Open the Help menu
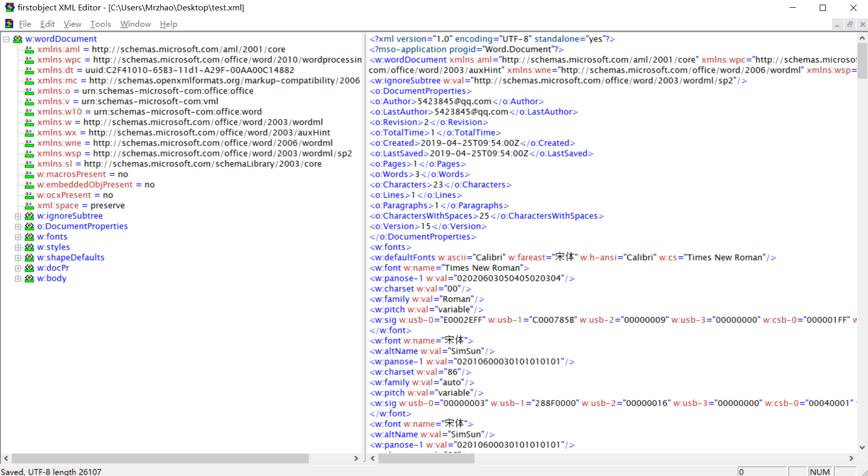This screenshot has width=868, height=476. coord(168,24)
